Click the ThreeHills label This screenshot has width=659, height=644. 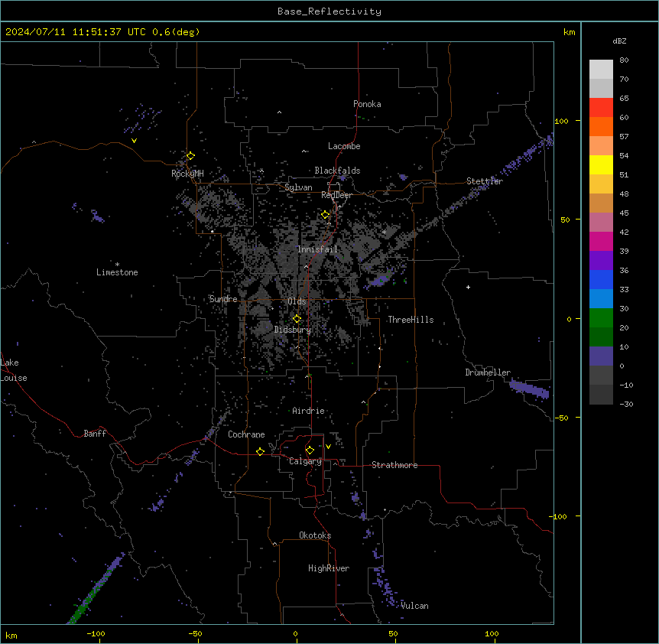(411, 320)
